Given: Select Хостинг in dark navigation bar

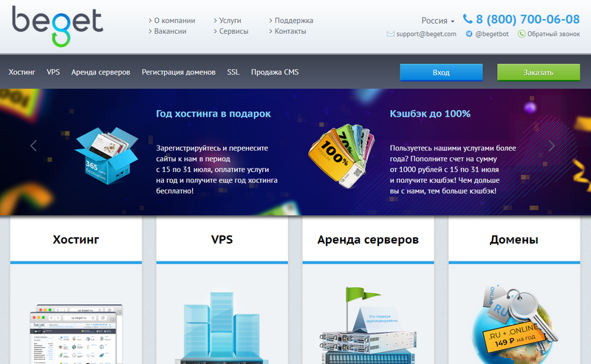Looking at the screenshot, I should coord(22,72).
